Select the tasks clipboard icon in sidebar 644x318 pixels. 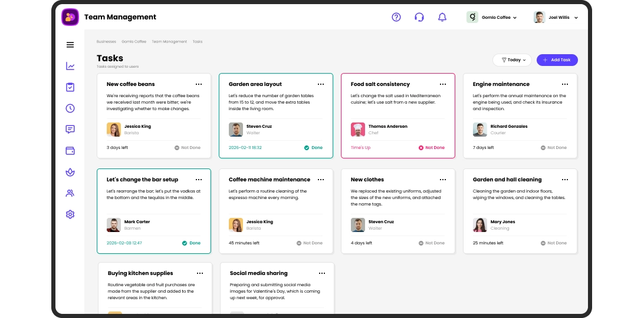(x=70, y=87)
